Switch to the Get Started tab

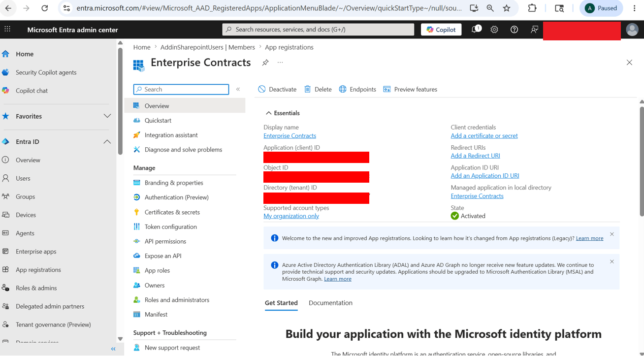[281, 303]
